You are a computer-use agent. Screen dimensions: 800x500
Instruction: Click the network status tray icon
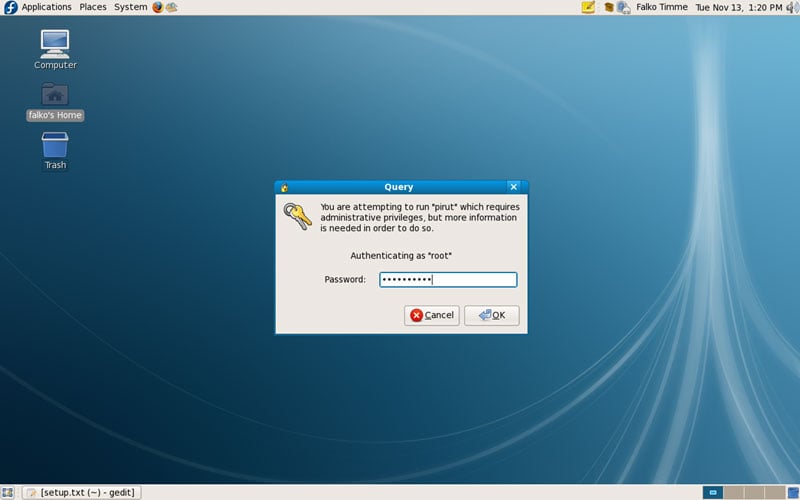click(623, 7)
